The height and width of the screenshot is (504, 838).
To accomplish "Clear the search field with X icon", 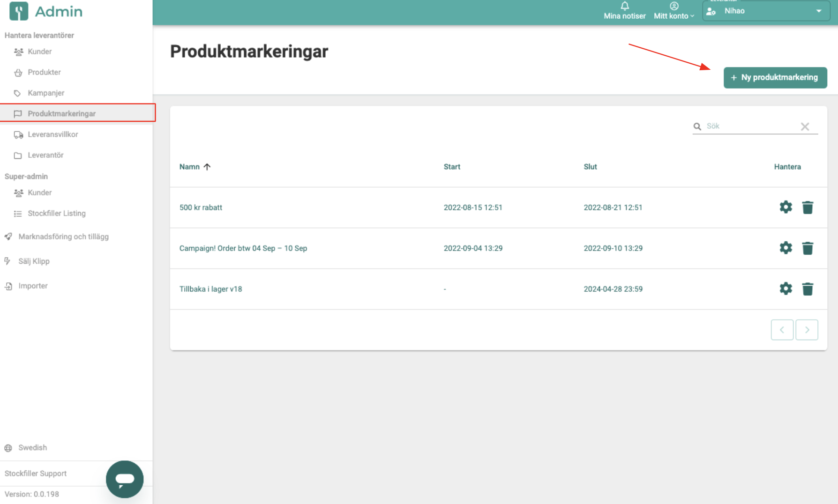I will tap(805, 126).
